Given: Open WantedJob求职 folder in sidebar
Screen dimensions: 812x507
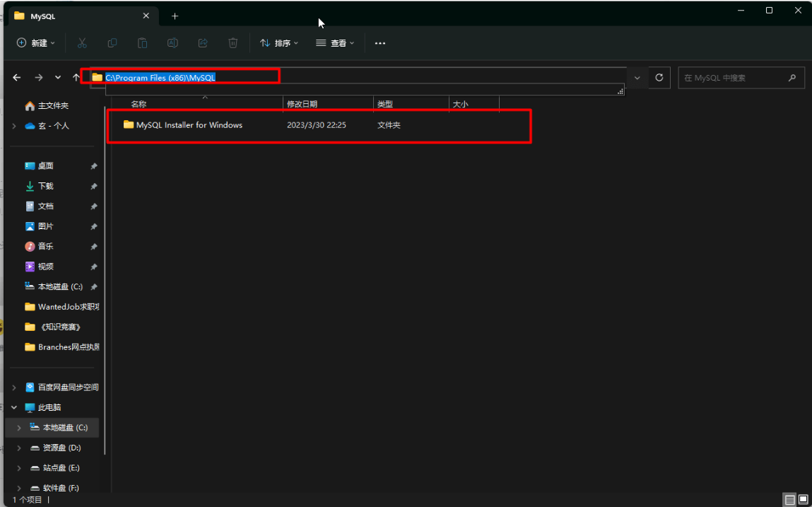Looking at the screenshot, I should 61,307.
